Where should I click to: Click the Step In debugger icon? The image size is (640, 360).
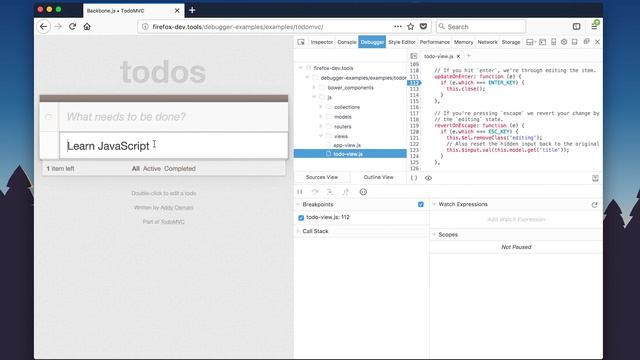click(x=330, y=192)
